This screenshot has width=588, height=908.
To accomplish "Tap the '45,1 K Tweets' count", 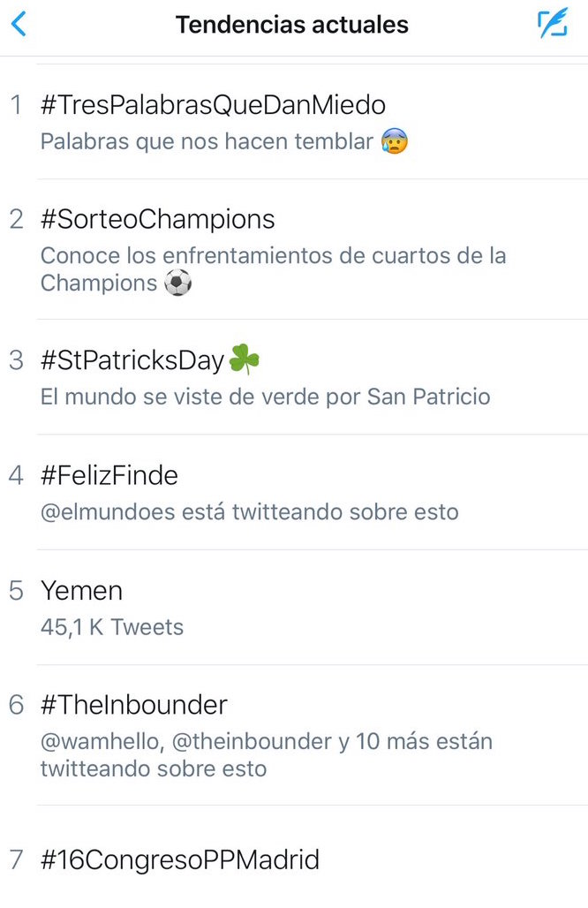I will click(x=112, y=627).
